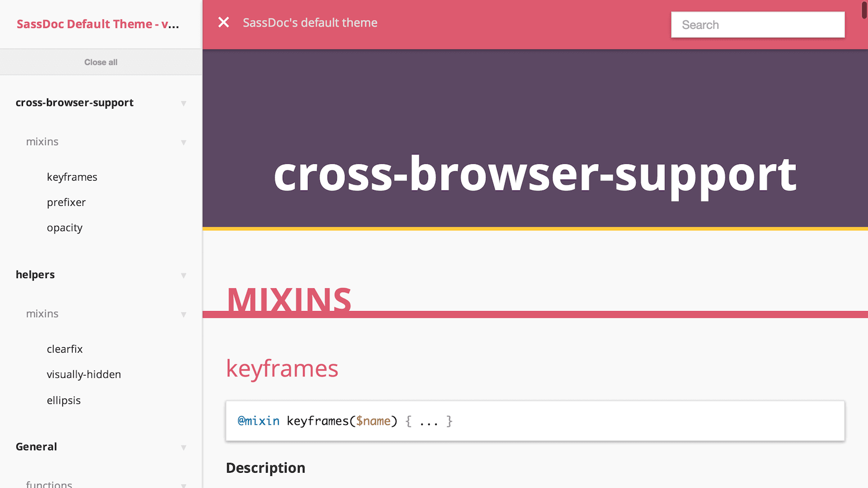Close the SassDoc's default theme banner
Viewport: 868px width, 488px height.
coord(224,22)
